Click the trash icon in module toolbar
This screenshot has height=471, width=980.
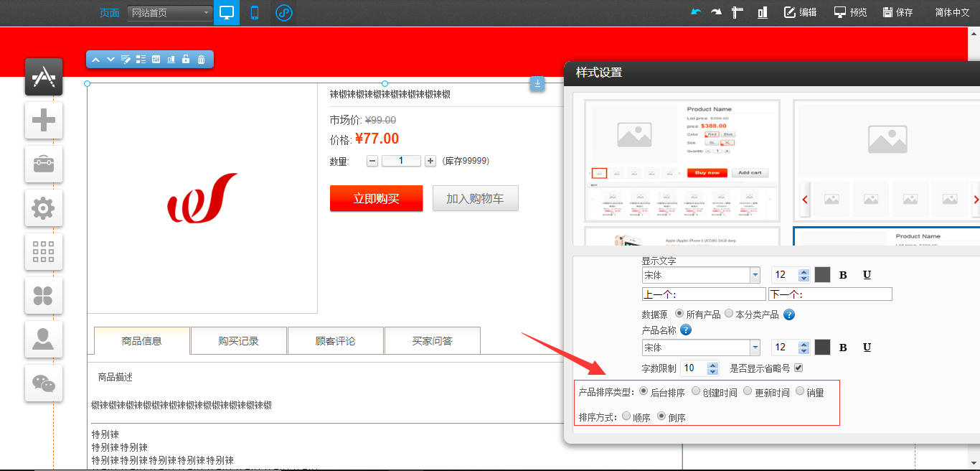pyautogui.click(x=201, y=60)
